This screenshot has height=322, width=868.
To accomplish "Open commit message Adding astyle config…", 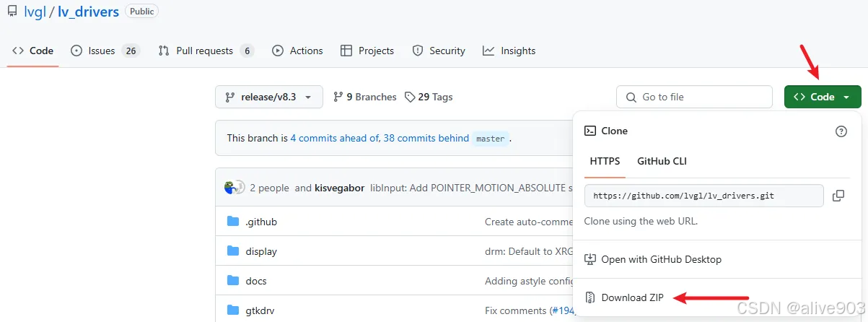I will (x=529, y=281).
